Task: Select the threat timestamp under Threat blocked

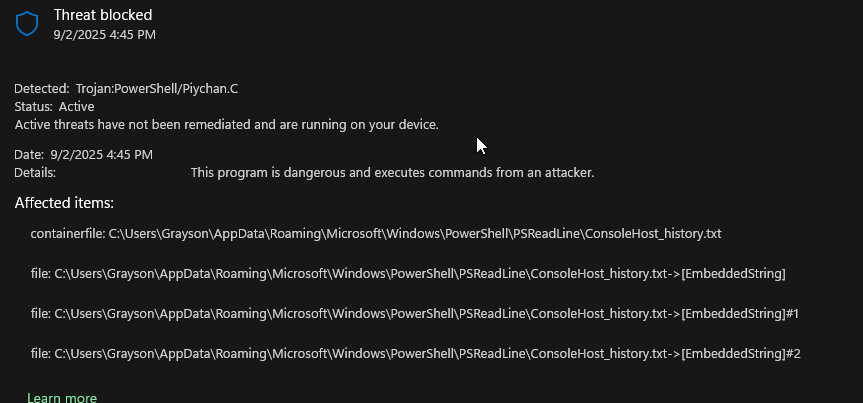Action: pos(105,35)
